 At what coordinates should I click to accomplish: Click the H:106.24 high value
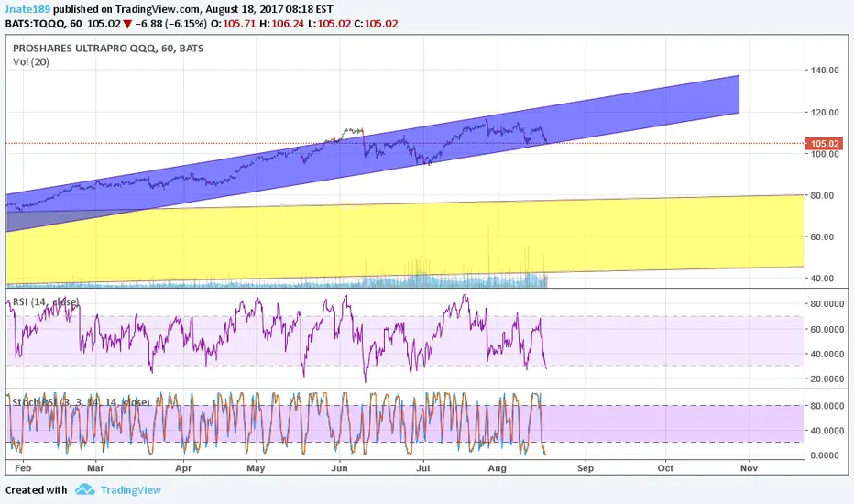[281, 24]
